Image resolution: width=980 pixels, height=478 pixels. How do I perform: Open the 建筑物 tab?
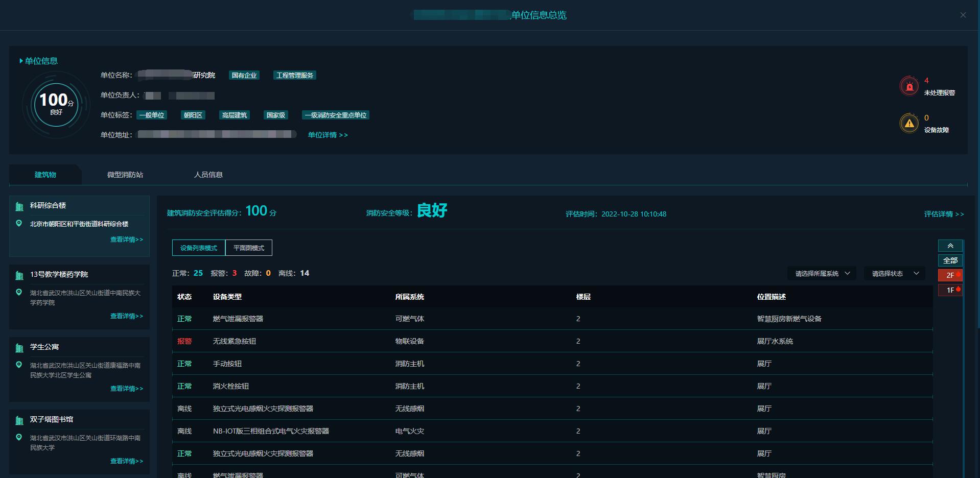(45, 175)
